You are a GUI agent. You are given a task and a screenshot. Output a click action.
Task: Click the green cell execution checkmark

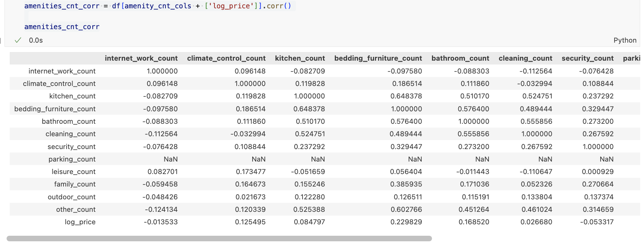(18, 40)
